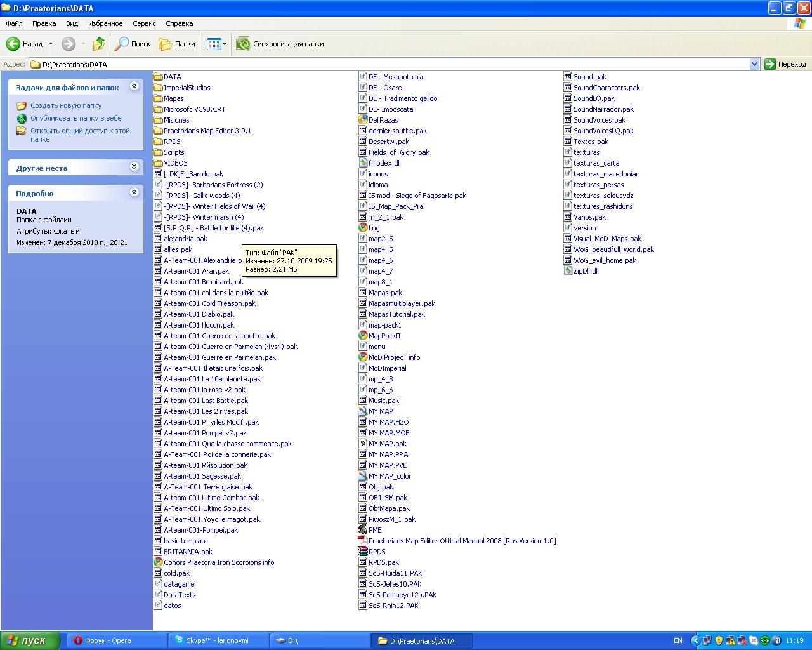Open the Справка menu
This screenshot has height=650, width=812.
(179, 23)
